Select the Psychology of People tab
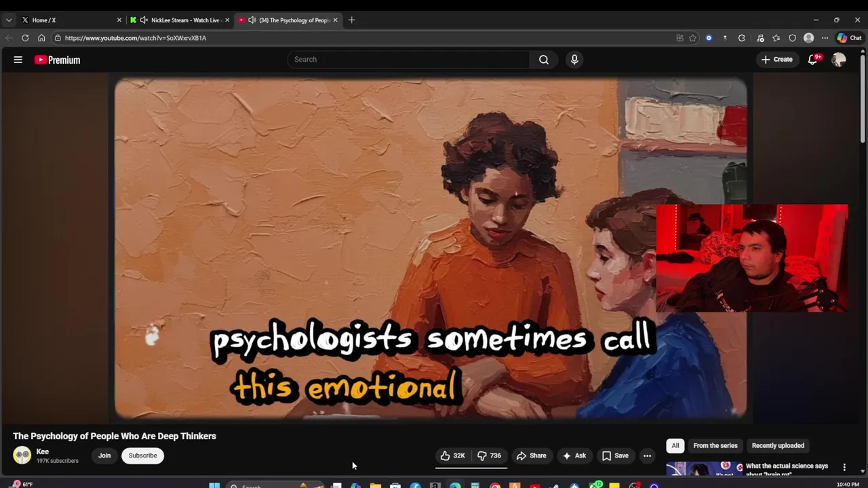The height and width of the screenshot is (488, 868). (288, 20)
